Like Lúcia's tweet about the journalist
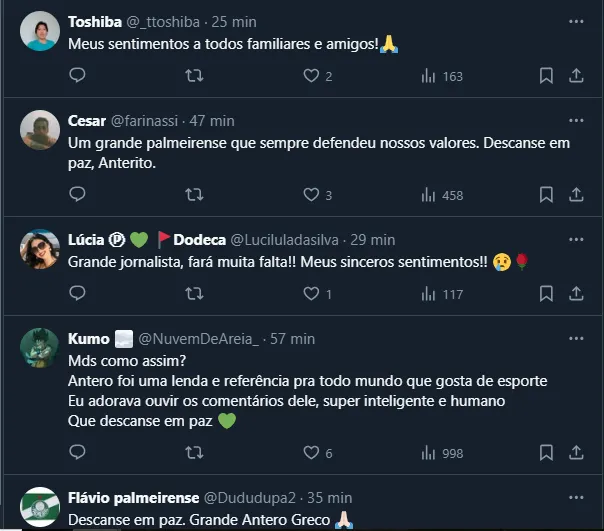 pyautogui.click(x=311, y=294)
